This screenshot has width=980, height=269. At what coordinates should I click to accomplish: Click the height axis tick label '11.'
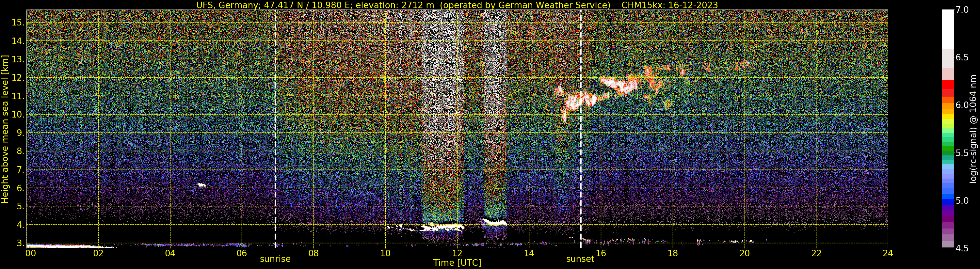tap(18, 96)
